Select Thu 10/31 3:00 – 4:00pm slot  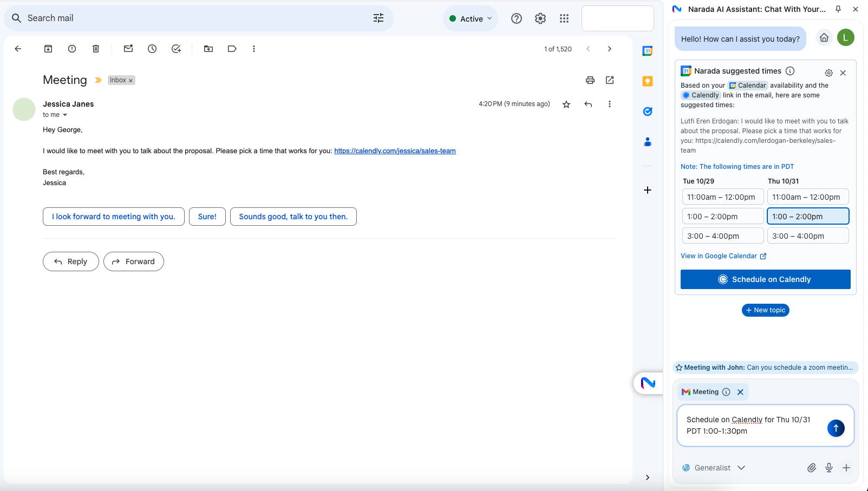click(x=808, y=236)
